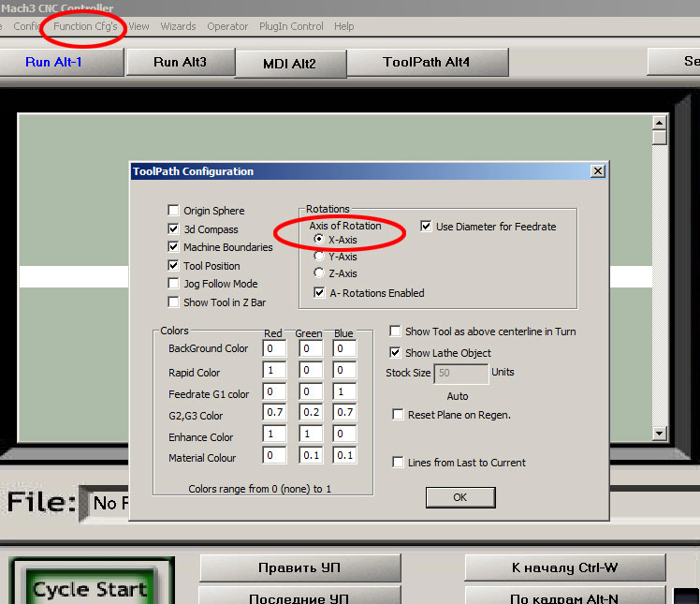Viewport: 700px width, 604px height.
Task: Select X-Axis rotation radio button
Action: coord(319,240)
